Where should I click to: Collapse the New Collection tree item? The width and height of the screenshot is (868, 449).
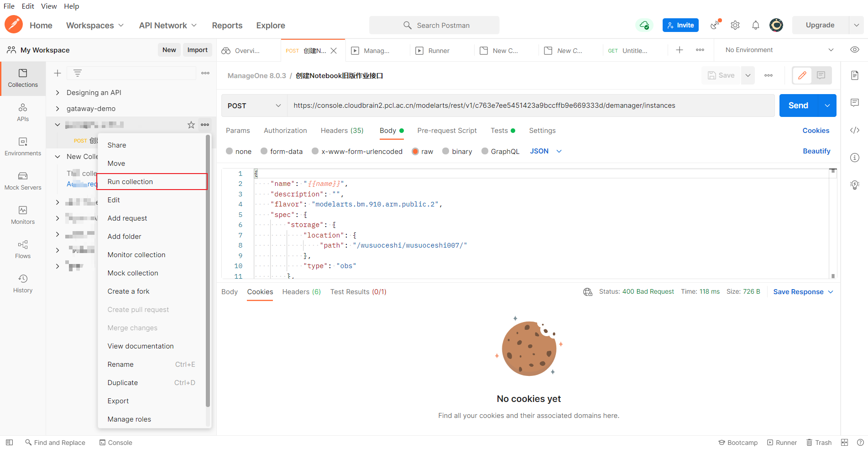point(58,157)
